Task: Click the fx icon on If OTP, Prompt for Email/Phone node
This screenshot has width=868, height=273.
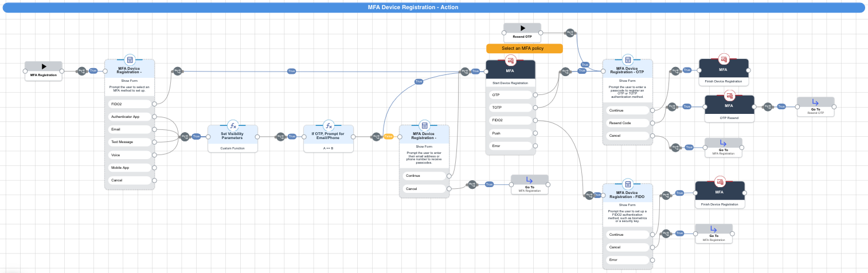Action: tap(329, 126)
